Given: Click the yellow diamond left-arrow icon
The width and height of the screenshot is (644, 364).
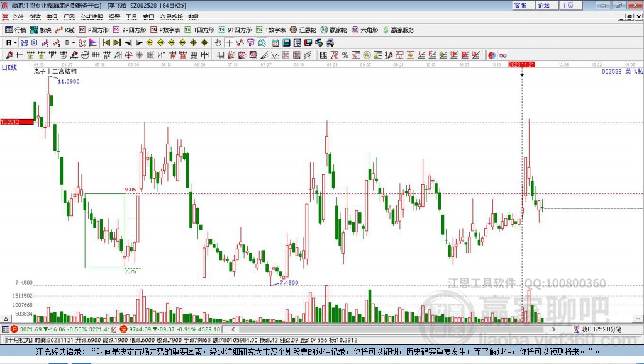Looking at the screenshot, I should (150, 43).
